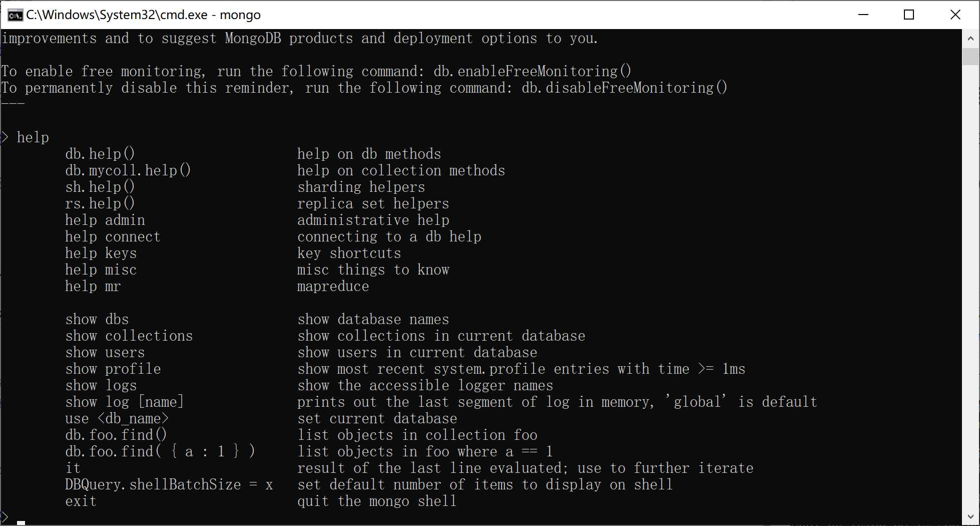Click the 'help admin' command text
The image size is (980, 526).
105,220
